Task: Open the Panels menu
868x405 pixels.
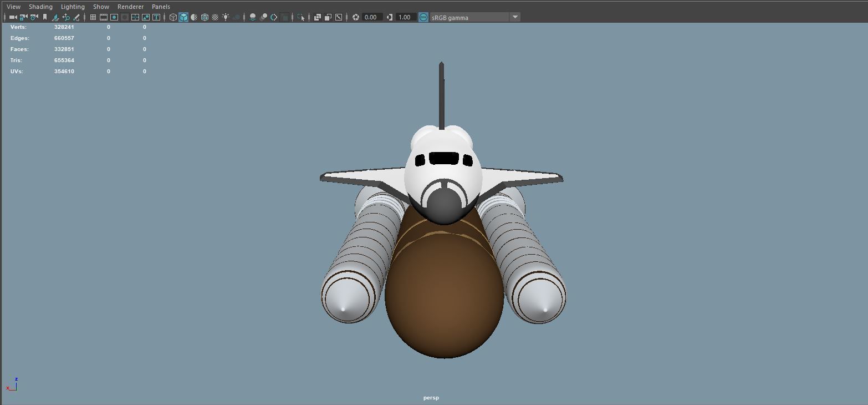Action: pyautogui.click(x=161, y=7)
